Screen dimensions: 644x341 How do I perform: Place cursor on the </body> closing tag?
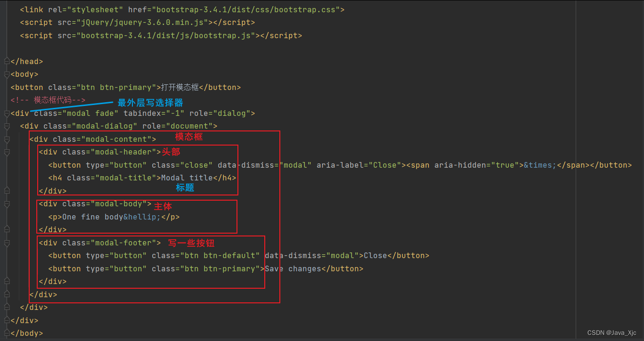coord(27,333)
